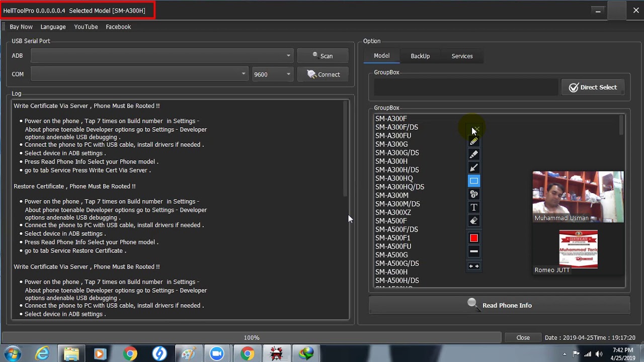Close the annotation toolbar with X
This screenshot has height=362, width=644.
coord(476,129)
